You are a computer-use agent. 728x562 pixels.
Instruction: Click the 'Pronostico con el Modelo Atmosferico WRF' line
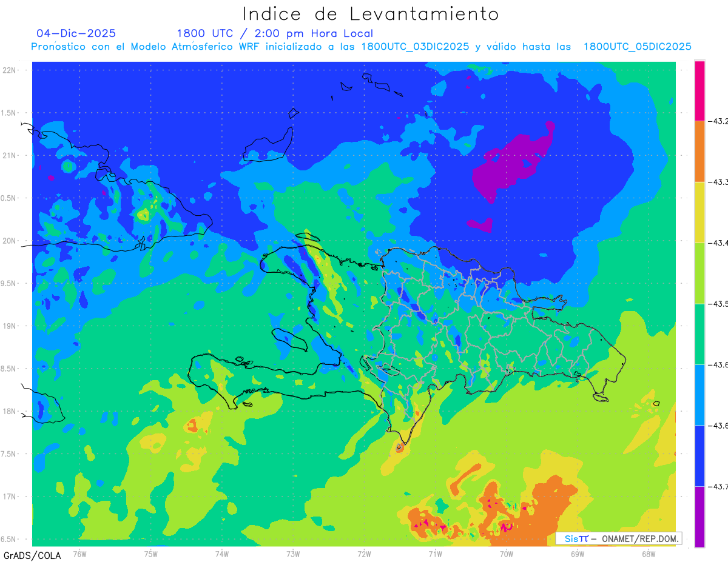[361, 47]
